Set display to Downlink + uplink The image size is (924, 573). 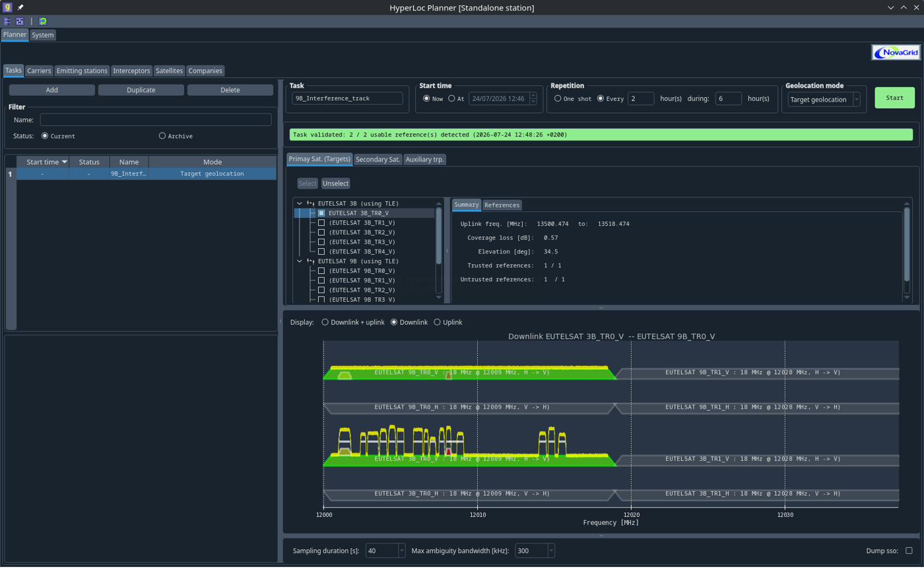(325, 322)
